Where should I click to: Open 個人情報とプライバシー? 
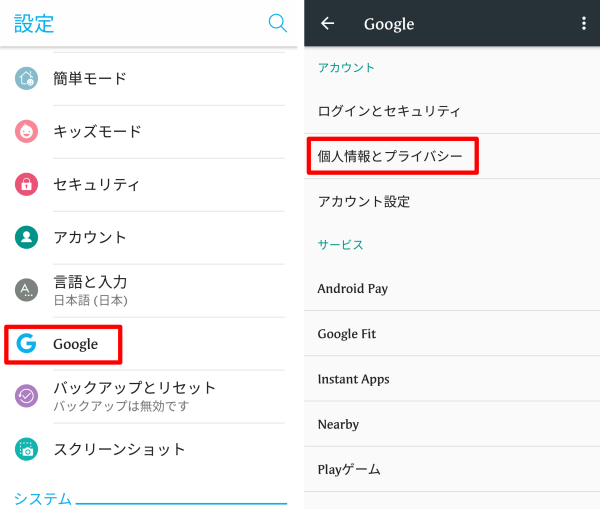click(452, 156)
